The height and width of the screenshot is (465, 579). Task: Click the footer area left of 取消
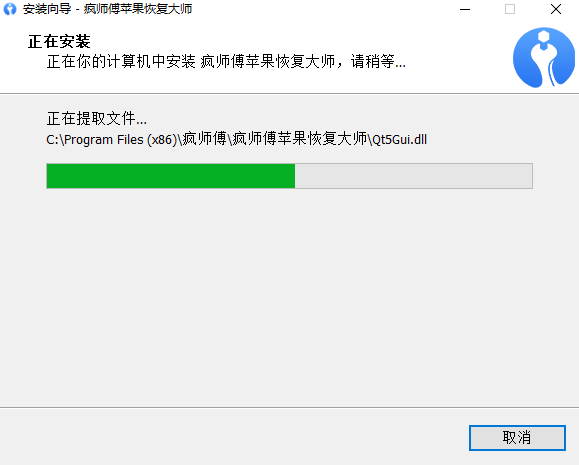point(233,438)
